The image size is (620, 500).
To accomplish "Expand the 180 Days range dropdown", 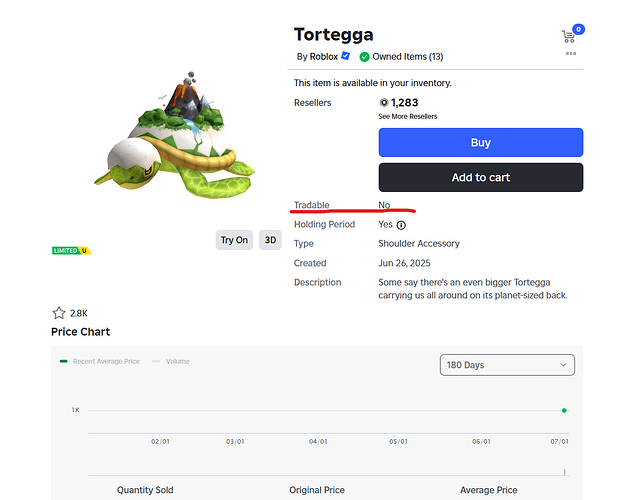I will (x=508, y=365).
